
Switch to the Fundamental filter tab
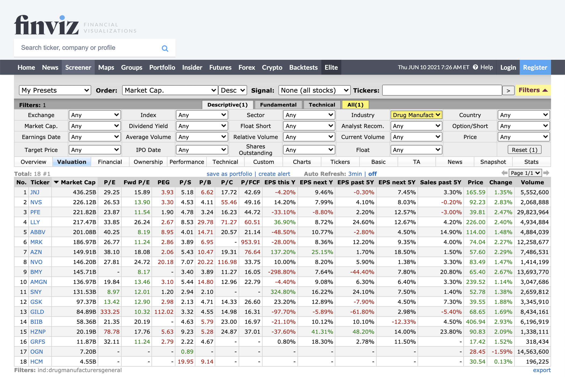coord(278,105)
